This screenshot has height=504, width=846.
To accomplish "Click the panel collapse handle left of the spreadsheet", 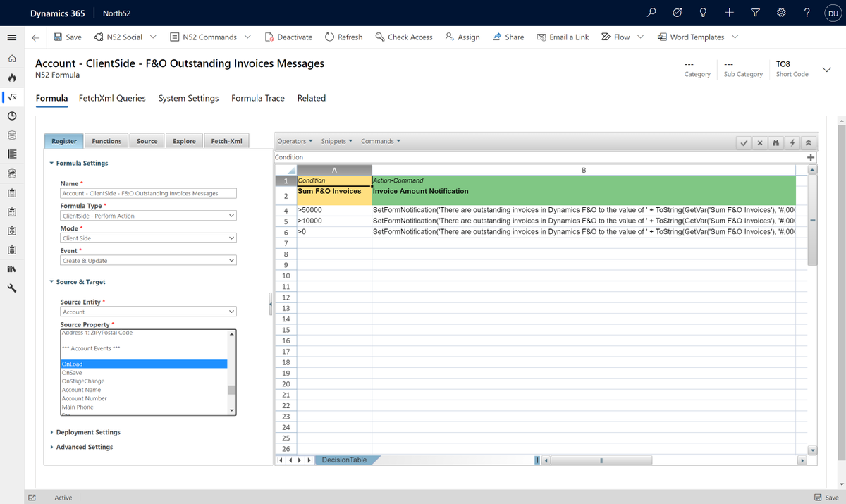I will [x=271, y=305].
